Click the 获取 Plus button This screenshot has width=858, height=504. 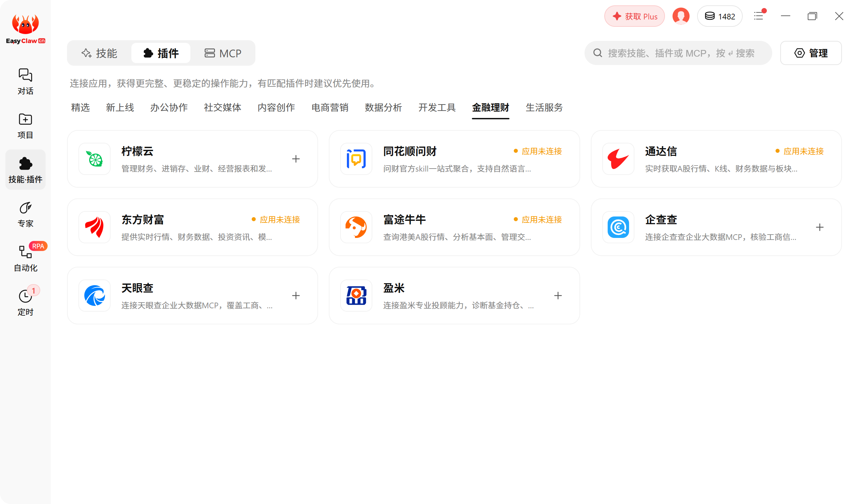click(x=634, y=16)
